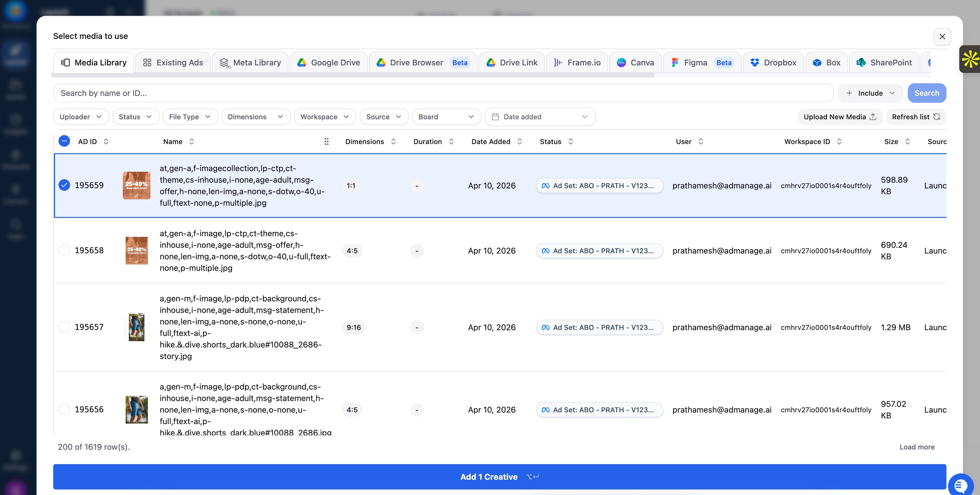The width and height of the screenshot is (980, 495).
Task: Click the 1:1 dimension badge of 195659
Action: tap(351, 186)
